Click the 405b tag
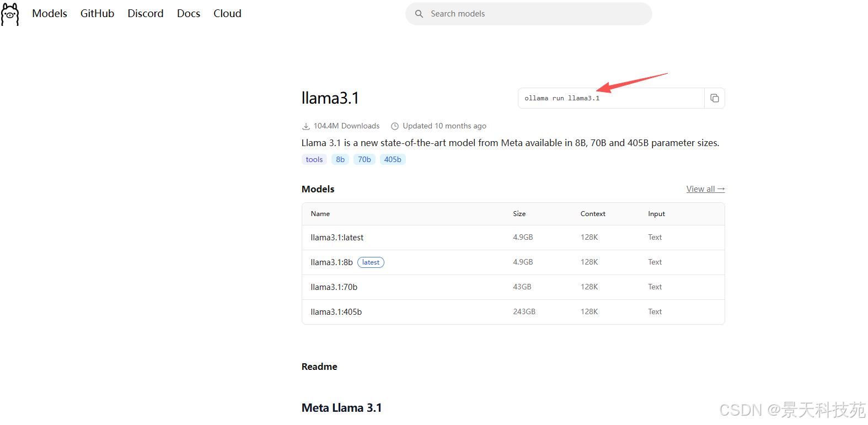This screenshot has height=425, width=868. [x=393, y=159]
